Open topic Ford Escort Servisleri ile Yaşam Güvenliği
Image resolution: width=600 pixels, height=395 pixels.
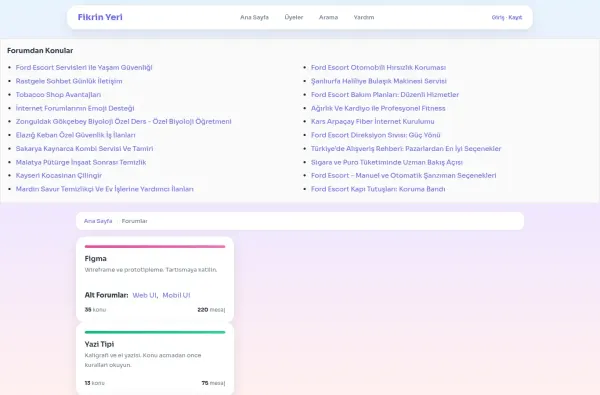84,67
